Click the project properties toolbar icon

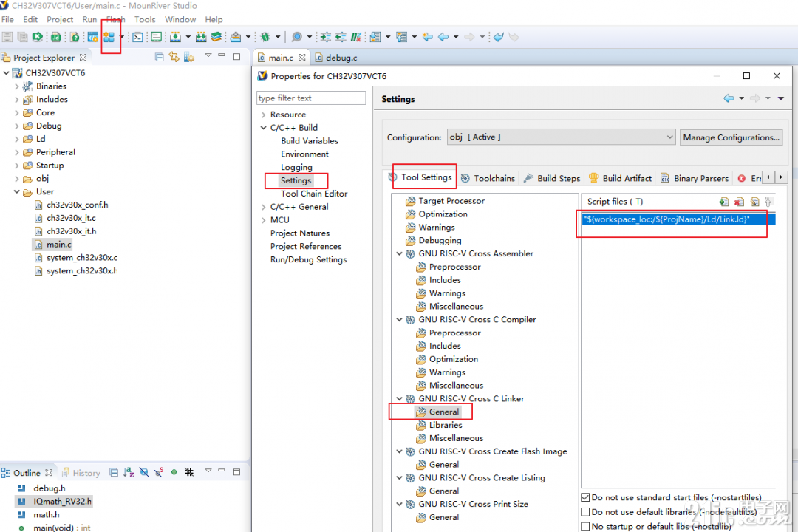coord(109,37)
